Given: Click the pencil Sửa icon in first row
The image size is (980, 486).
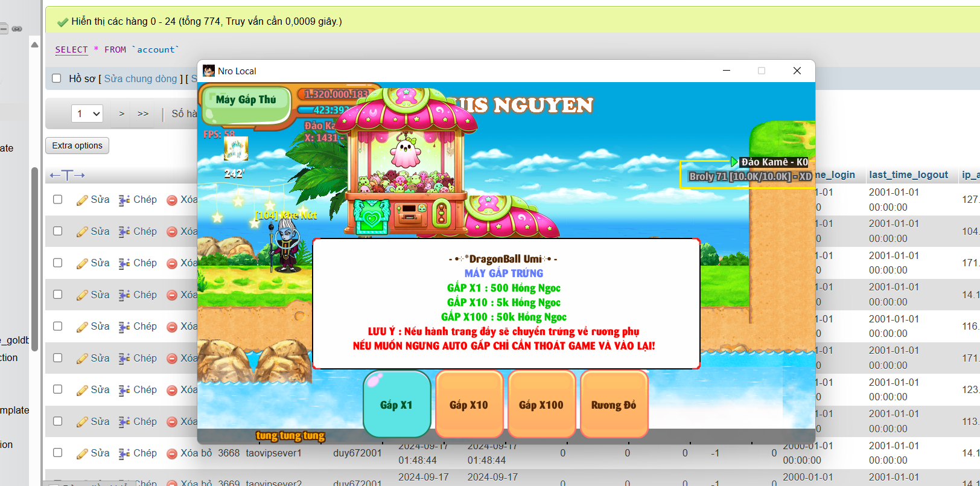Looking at the screenshot, I should pos(82,200).
